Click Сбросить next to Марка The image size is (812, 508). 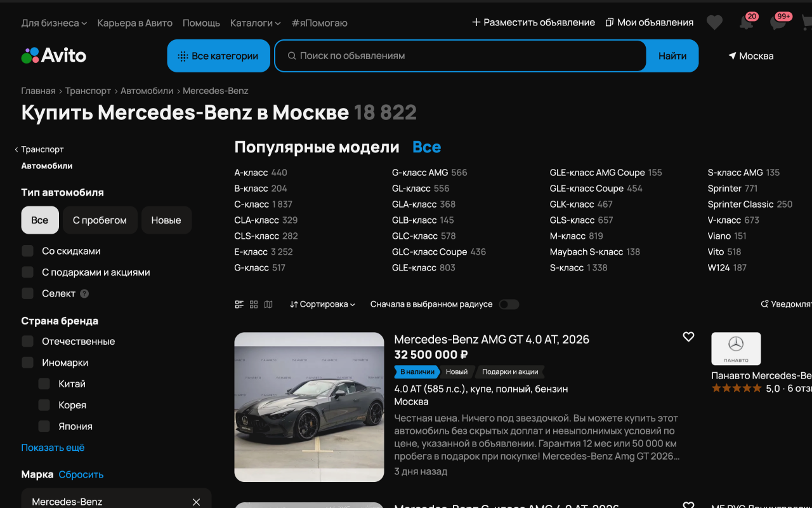click(81, 474)
